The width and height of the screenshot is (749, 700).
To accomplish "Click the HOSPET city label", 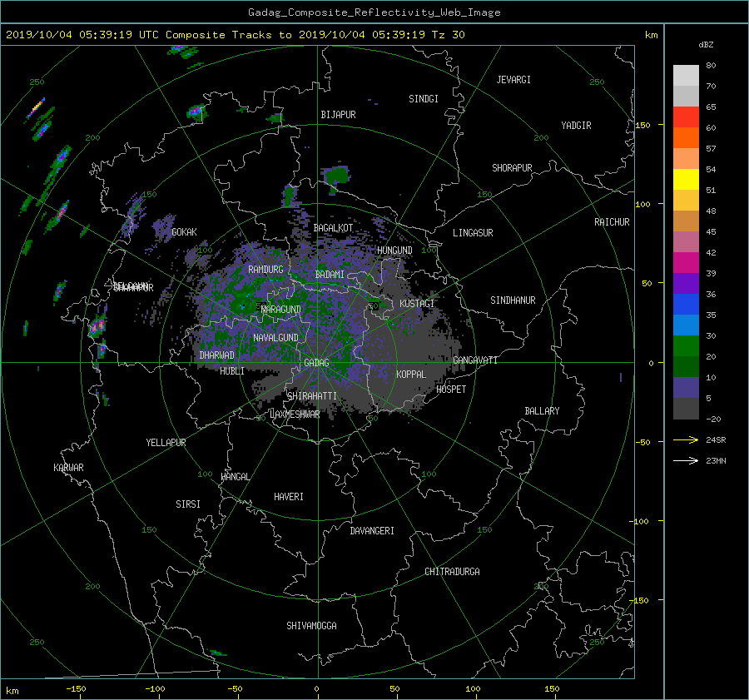I will 451,390.
